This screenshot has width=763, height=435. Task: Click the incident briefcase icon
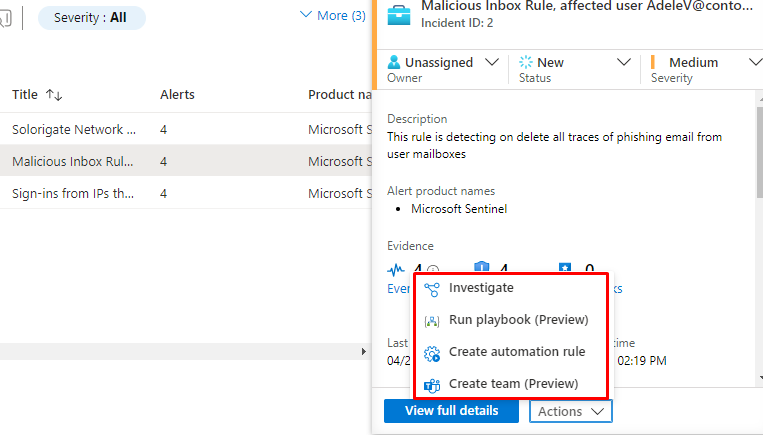[399, 13]
